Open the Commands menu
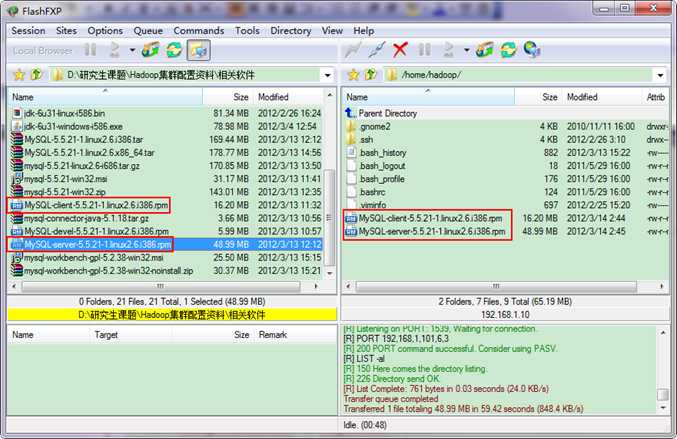 tap(199, 31)
